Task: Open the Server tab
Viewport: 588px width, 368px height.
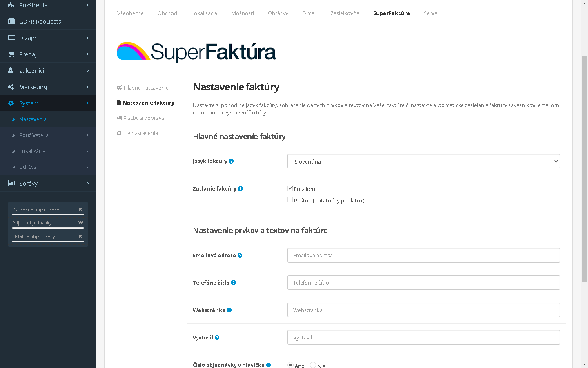Action: [x=431, y=13]
